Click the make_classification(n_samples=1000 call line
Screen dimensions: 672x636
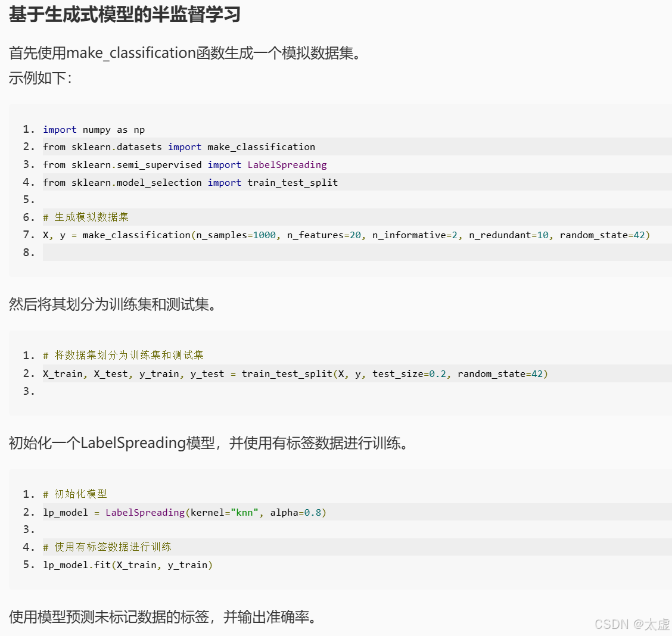(346, 235)
